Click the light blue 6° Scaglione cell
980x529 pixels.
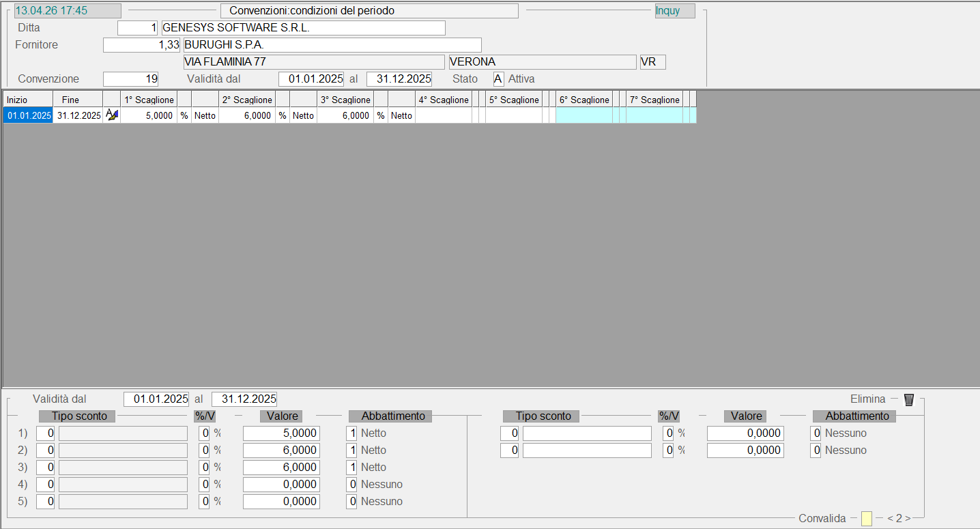pos(583,115)
